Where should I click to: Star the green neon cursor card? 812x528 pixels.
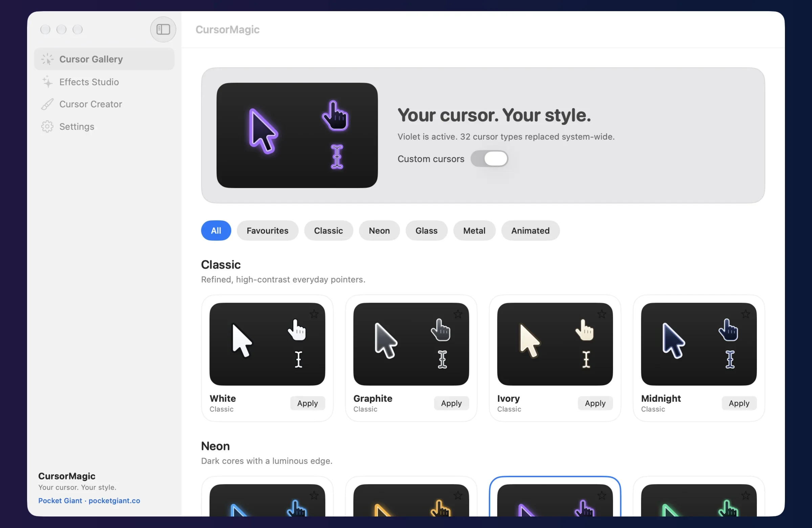746,495
